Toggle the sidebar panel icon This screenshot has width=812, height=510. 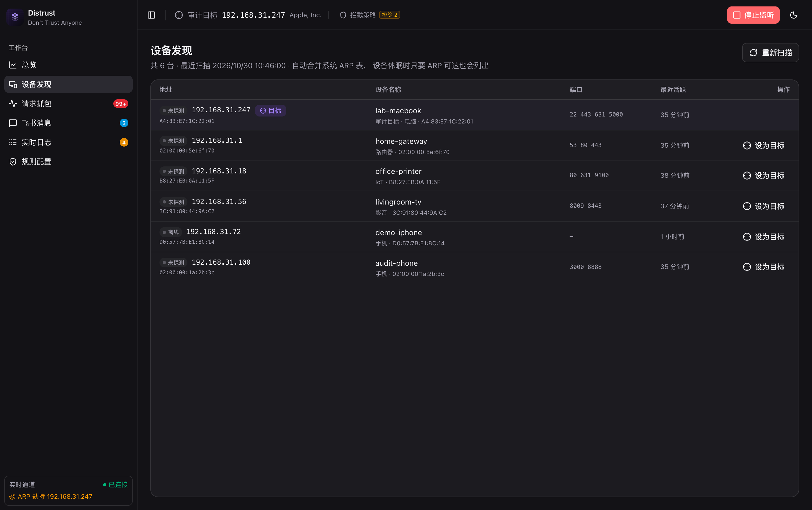pyautogui.click(x=151, y=15)
